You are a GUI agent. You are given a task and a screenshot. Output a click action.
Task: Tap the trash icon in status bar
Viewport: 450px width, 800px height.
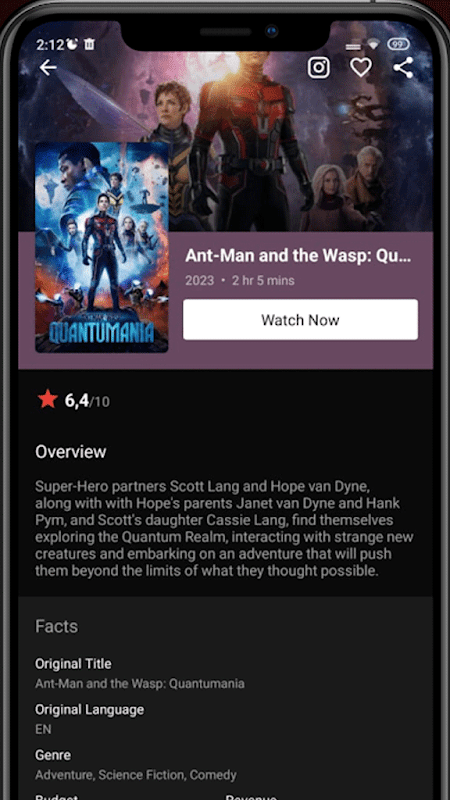[x=89, y=45]
